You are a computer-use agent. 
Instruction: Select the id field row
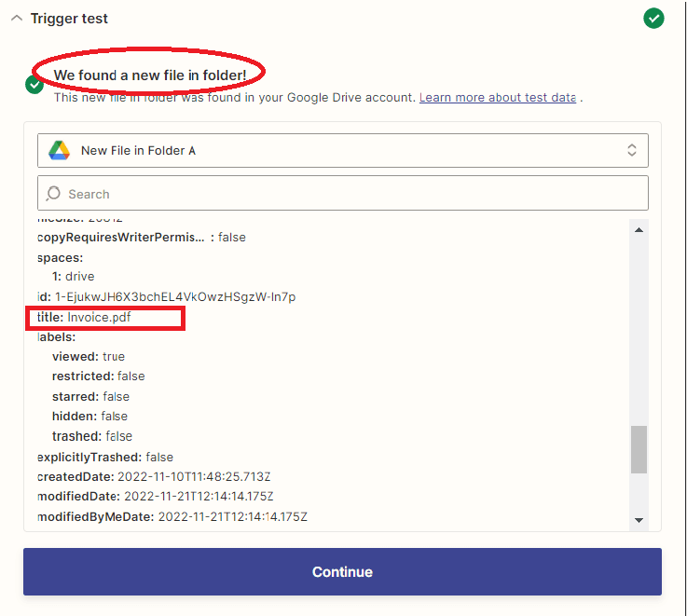166,296
